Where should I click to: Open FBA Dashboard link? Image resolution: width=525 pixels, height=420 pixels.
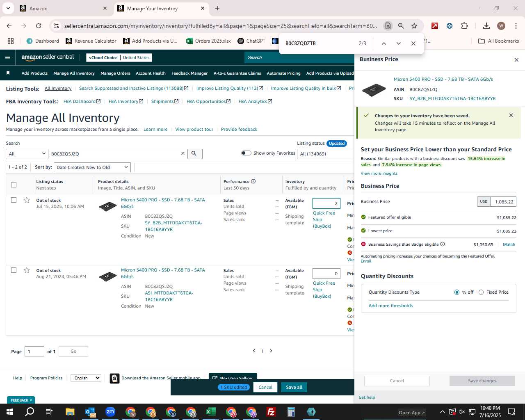pyautogui.click(x=82, y=101)
